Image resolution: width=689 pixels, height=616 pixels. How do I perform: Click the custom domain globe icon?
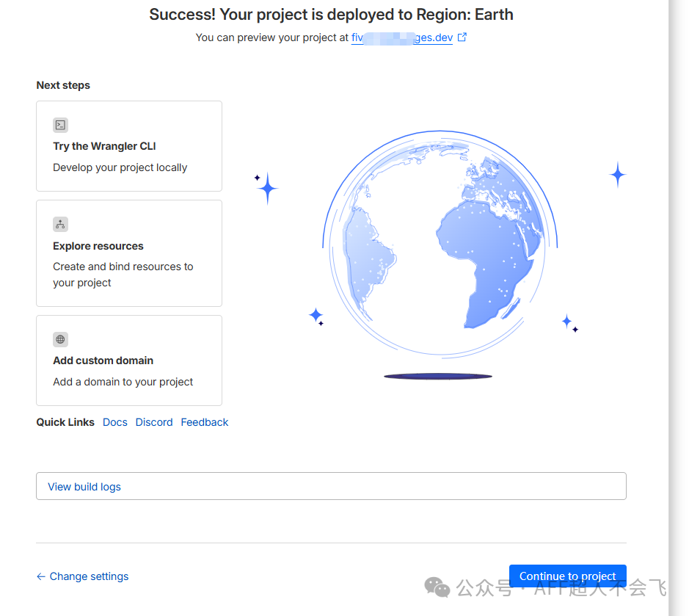60,339
